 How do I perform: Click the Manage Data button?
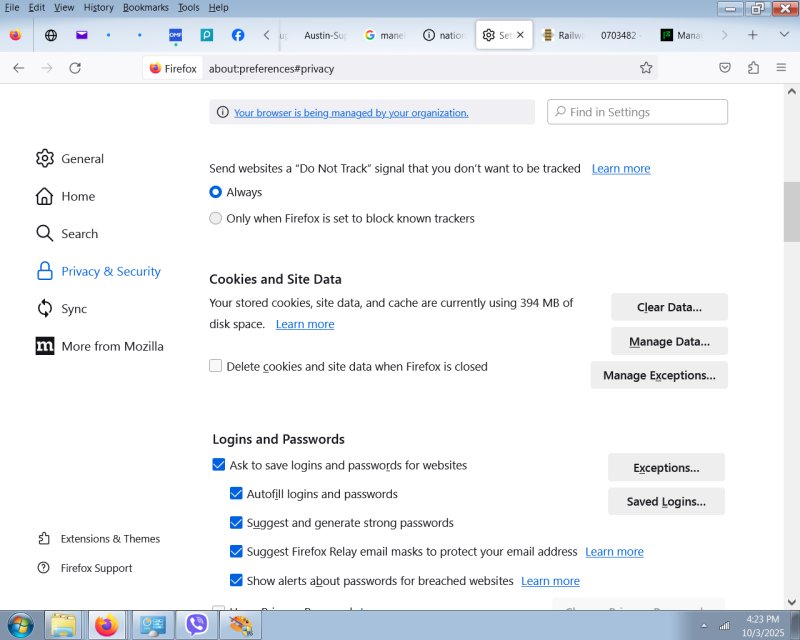[669, 341]
